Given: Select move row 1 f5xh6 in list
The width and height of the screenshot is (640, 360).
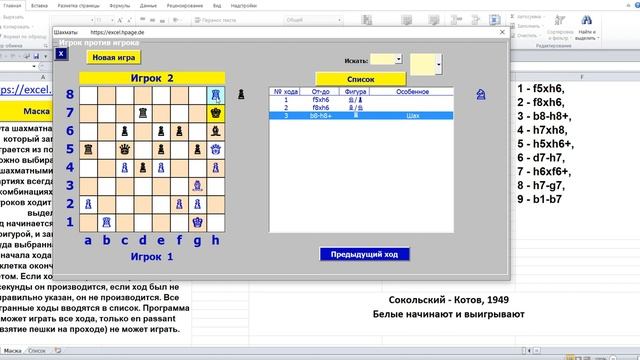Looking at the screenshot, I should coord(361,100).
